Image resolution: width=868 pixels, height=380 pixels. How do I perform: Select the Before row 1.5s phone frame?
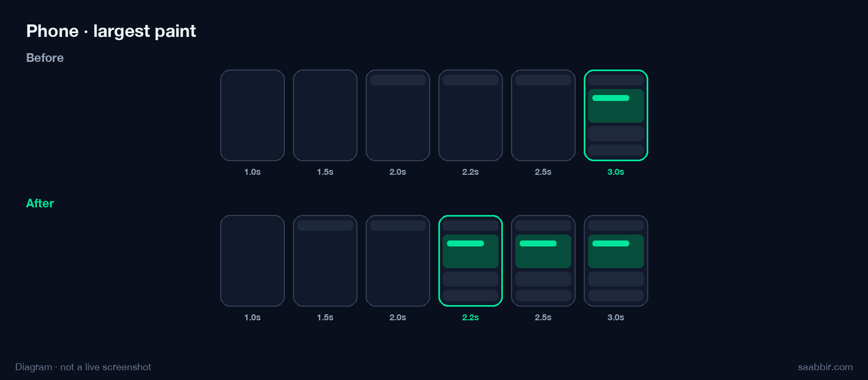tap(325, 115)
